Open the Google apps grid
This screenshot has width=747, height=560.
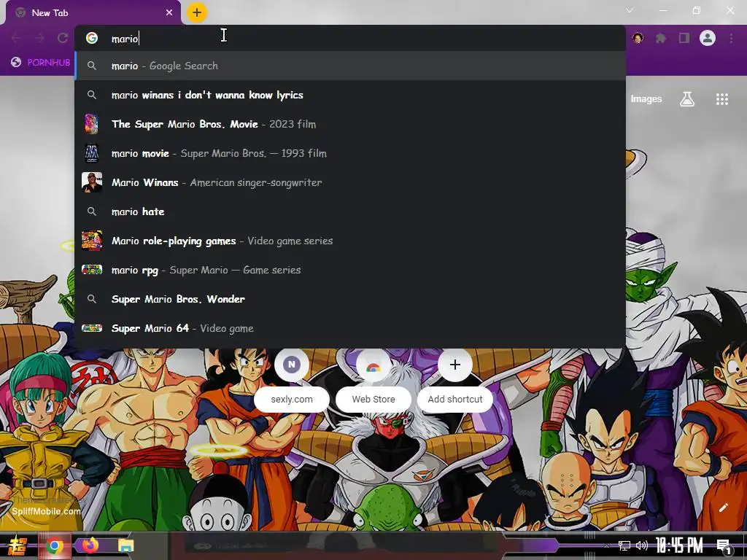(x=722, y=99)
